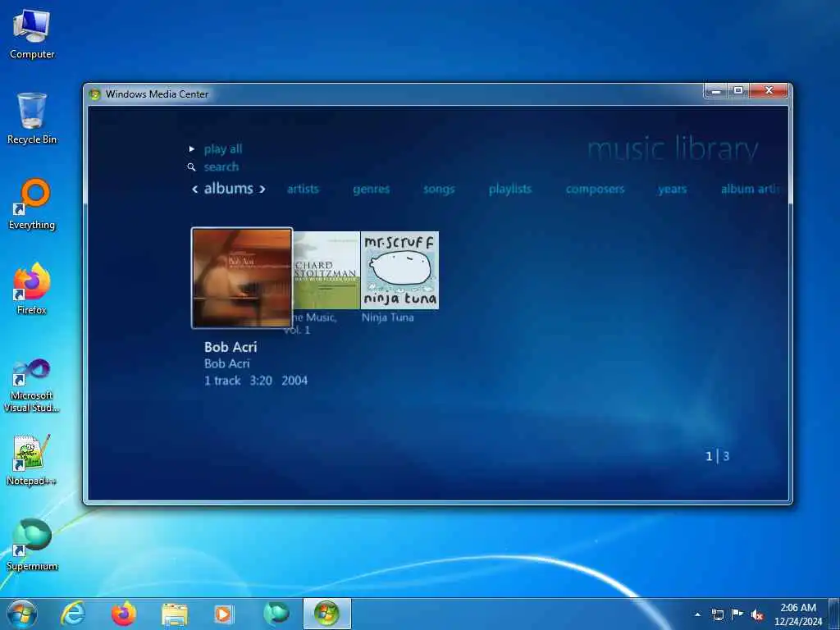Open the Recycle Bin desktop icon
The image size is (840, 630).
coord(32,118)
